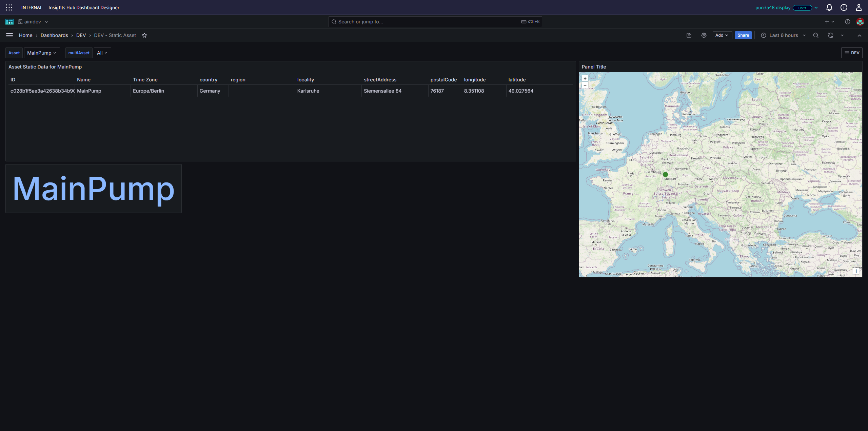868x431 pixels.
Task: Click the colorful user avatar icon
Action: coord(860,22)
